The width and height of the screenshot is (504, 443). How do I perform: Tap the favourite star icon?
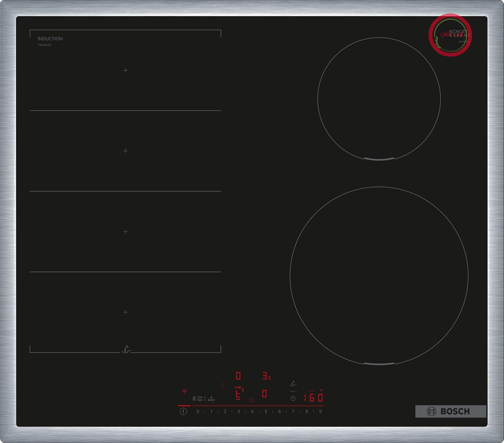[251, 400]
